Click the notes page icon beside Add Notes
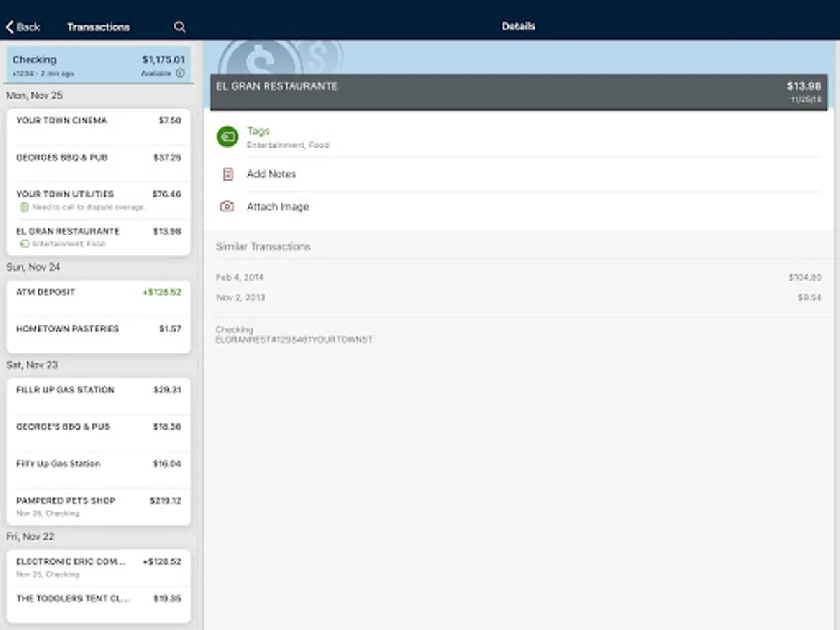The width and height of the screenshot is (840, 630). click(x=227, y=174)
